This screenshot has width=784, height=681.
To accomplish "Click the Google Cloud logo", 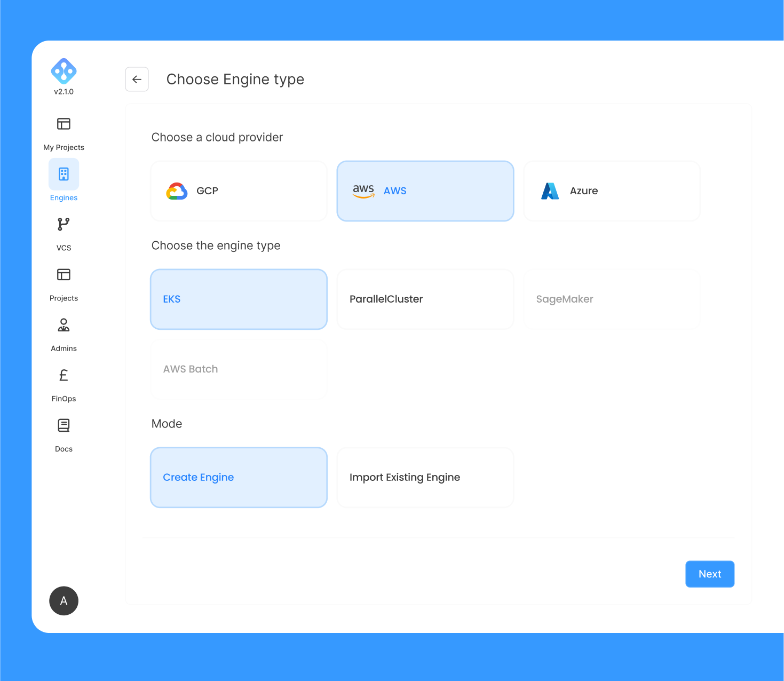I will 177,191.
